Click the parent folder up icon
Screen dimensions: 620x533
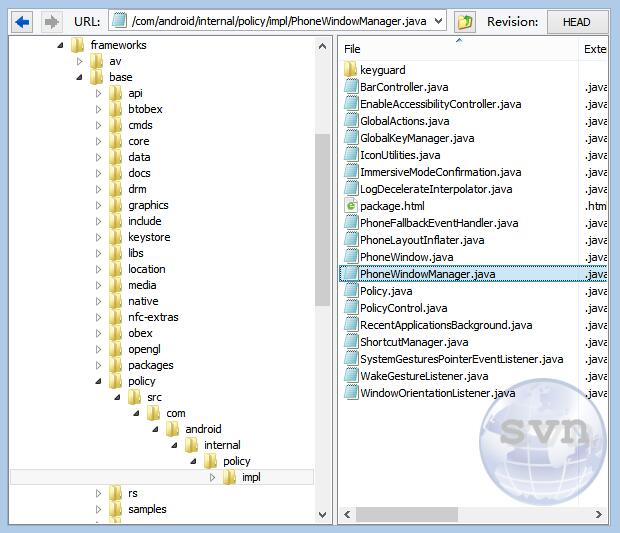pyautogui.click(x=465, y=22)
